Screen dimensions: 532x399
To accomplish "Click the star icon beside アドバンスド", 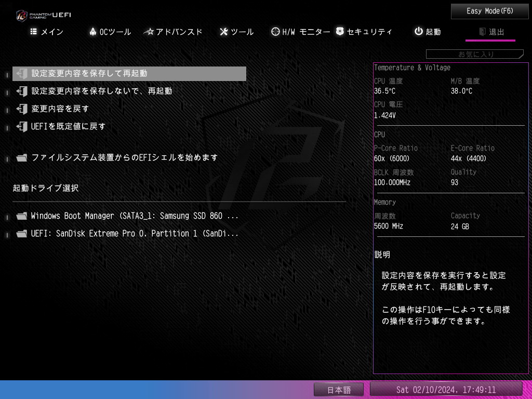I will click(x=149, y=32).
